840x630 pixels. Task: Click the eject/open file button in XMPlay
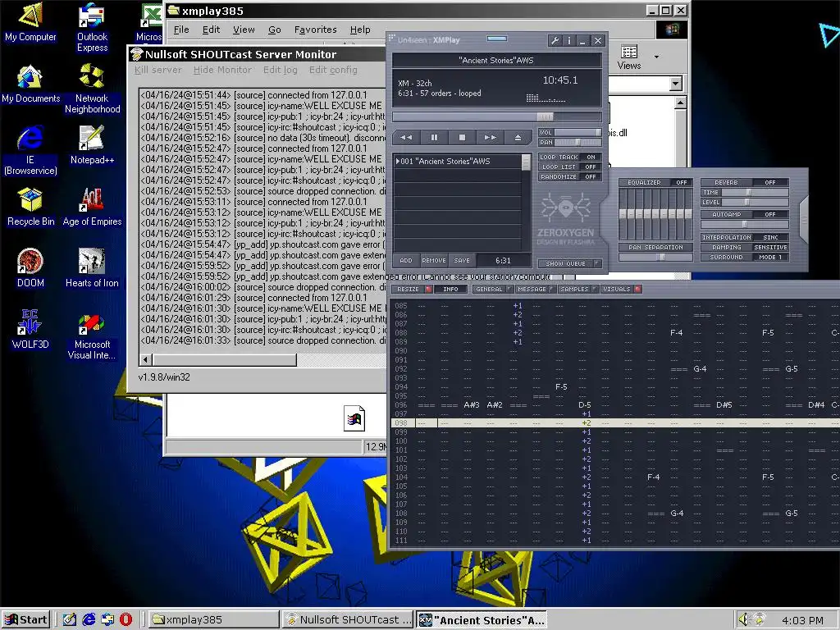point(518,138)
